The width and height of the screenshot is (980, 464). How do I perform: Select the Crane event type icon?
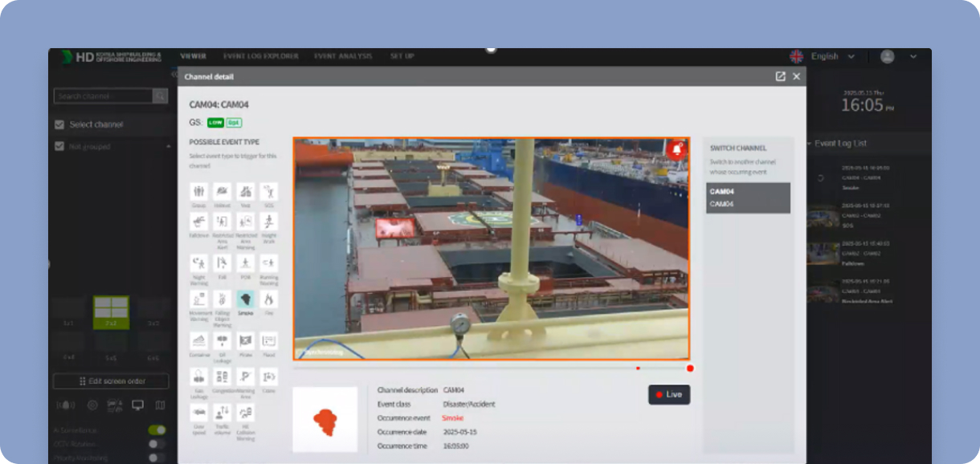(269, 376)
